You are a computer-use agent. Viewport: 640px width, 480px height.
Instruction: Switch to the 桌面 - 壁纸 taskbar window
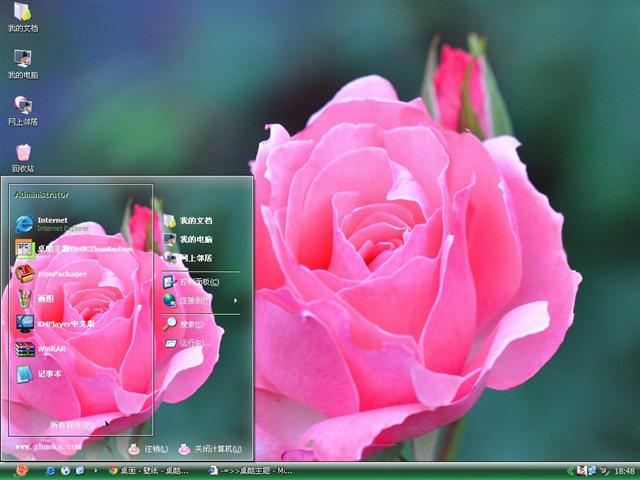(150, 470)
